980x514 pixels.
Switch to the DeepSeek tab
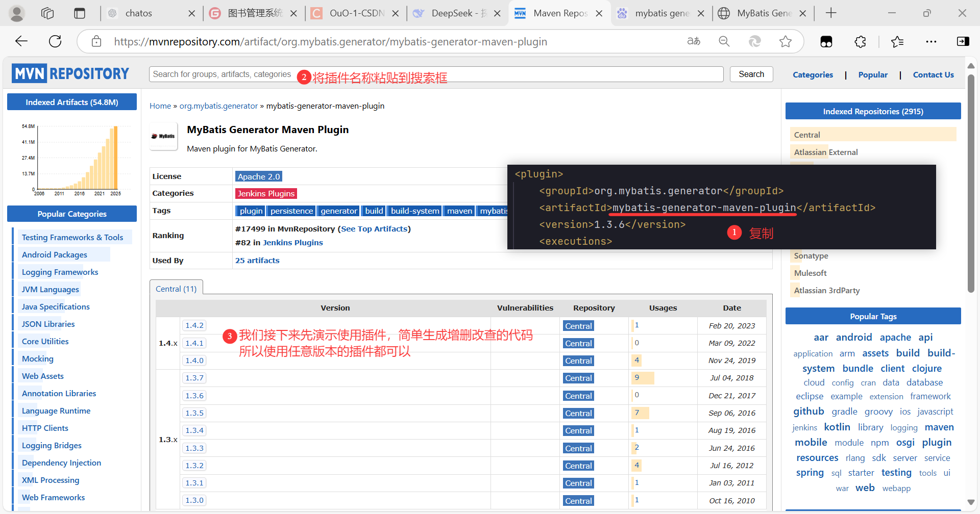coord(458,13)
